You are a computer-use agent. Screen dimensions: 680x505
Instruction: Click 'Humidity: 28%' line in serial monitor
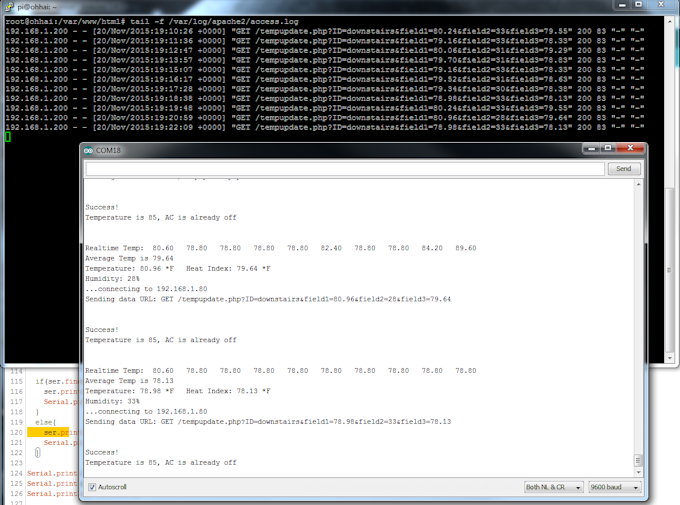click(x=112, y=279)
